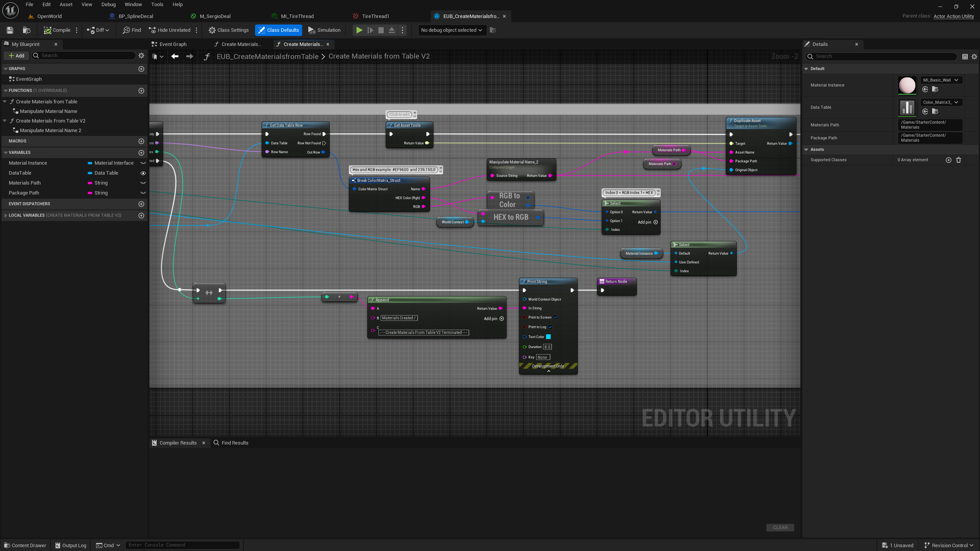This screenshot has width=980, height=551.
Task: Navigate back with left arrow icon
Action: [175, 56]
